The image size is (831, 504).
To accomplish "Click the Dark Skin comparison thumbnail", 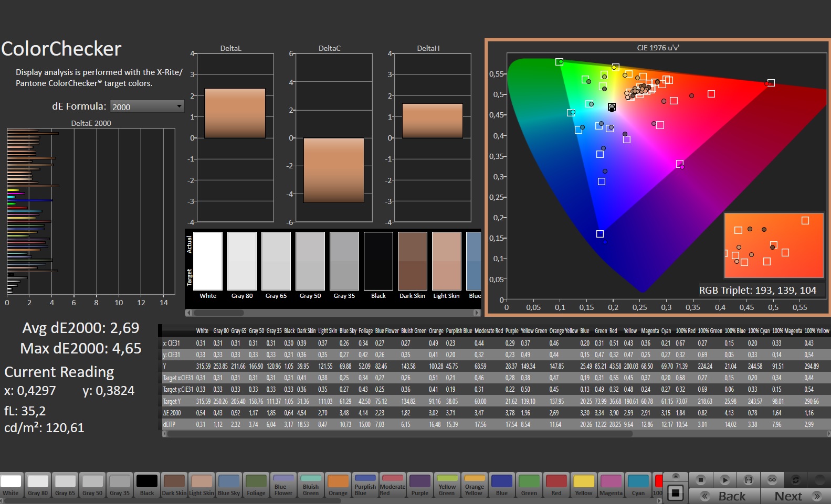I will point(412,261).
